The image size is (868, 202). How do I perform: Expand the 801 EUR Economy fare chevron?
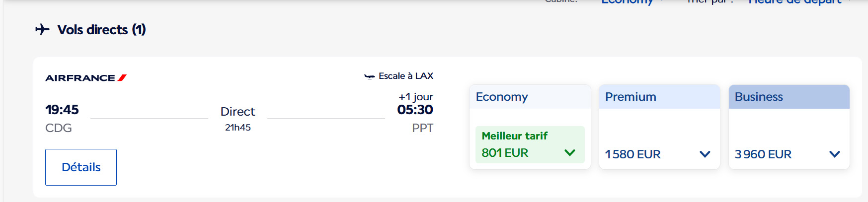click(570, 153)
